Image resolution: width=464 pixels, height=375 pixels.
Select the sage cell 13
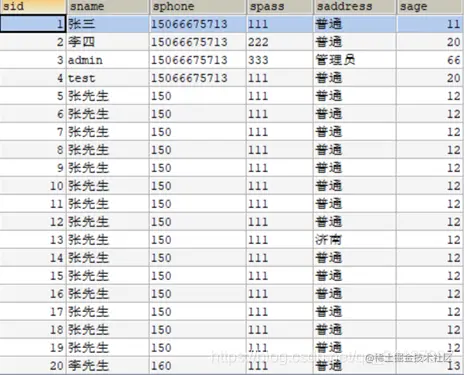(430, 366)
